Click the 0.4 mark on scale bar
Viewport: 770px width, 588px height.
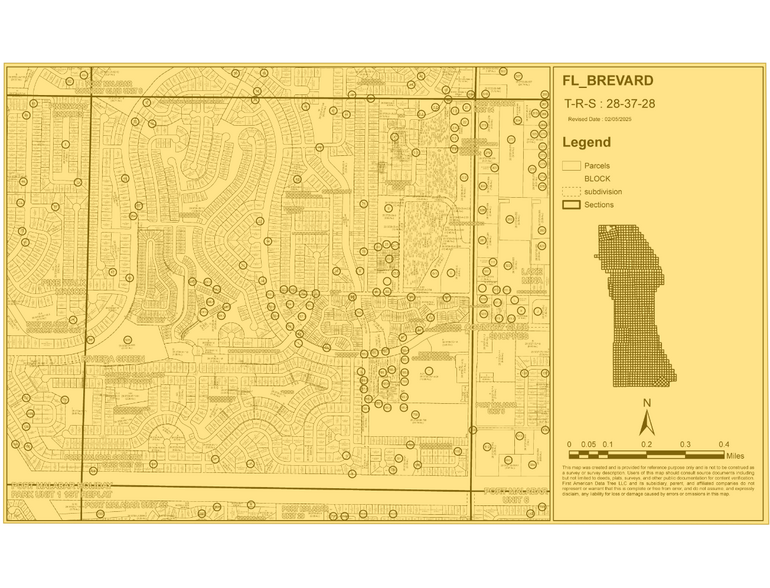click(x=723, y=444)
